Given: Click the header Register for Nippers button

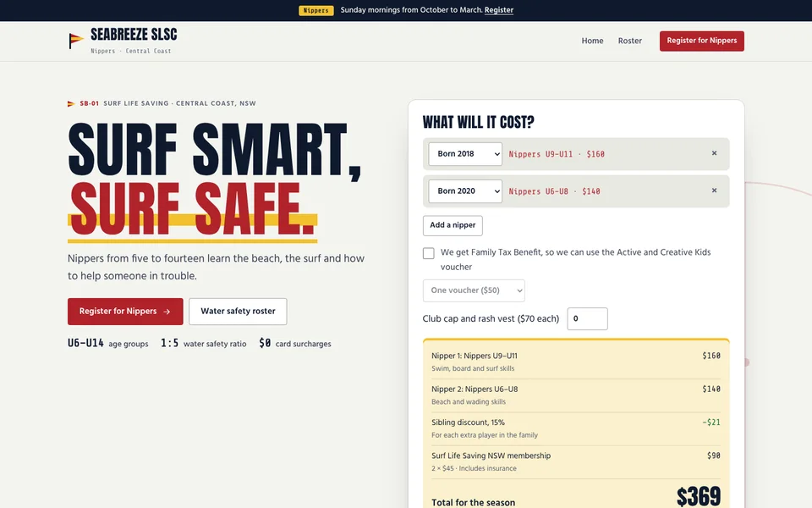Looking at the screenshot, I should click(x=702, y=41).
